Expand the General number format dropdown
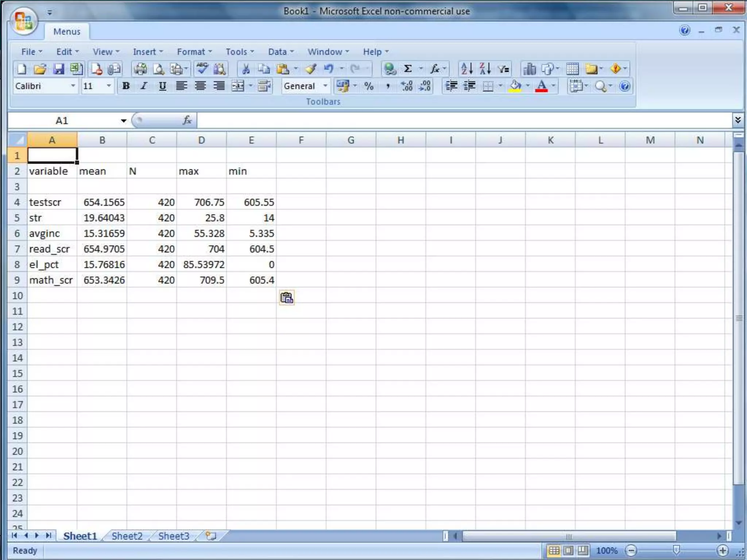 (x=325, y=86)
